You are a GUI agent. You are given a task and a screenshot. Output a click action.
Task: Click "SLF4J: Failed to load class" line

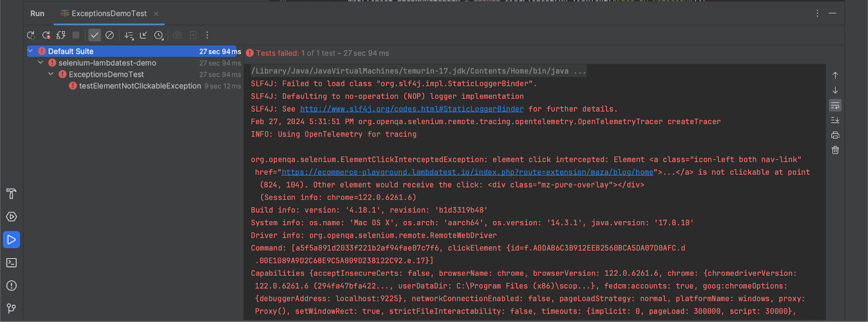point(394,84)
